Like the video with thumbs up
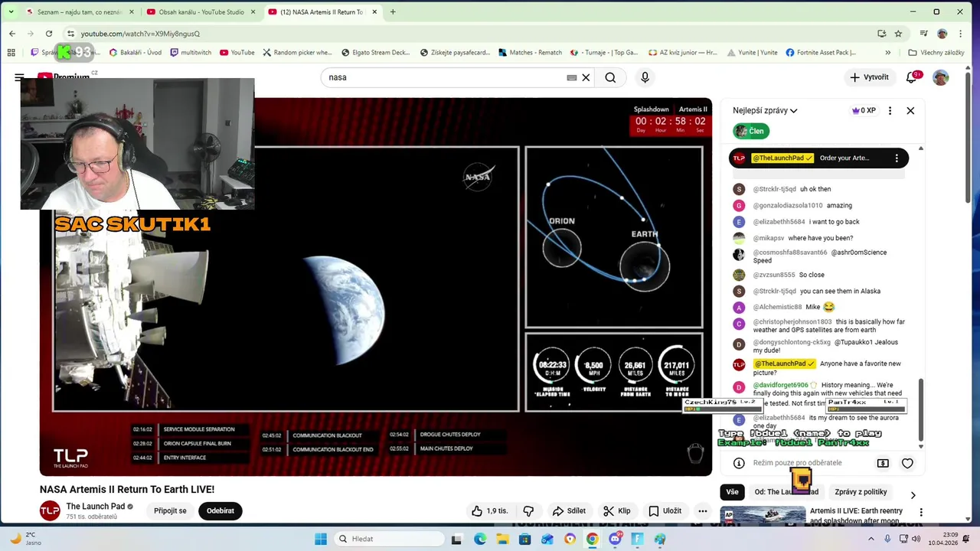Screen dimensions: 980x551 pyautogui.click(x=489, y=510)
